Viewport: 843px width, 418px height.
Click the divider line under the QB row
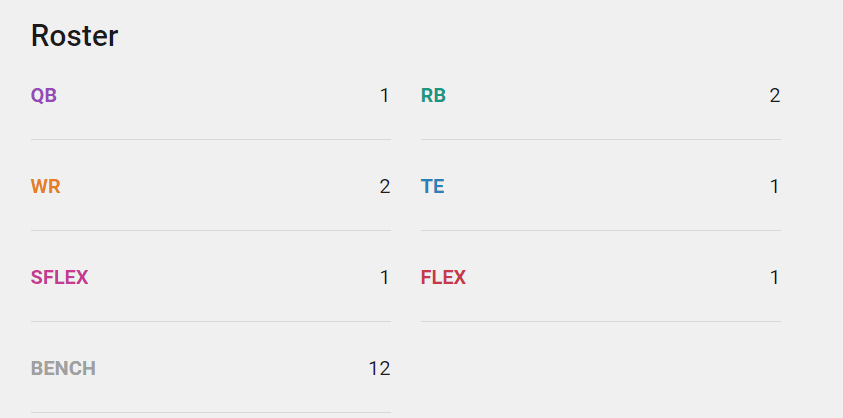pos(210,139)
